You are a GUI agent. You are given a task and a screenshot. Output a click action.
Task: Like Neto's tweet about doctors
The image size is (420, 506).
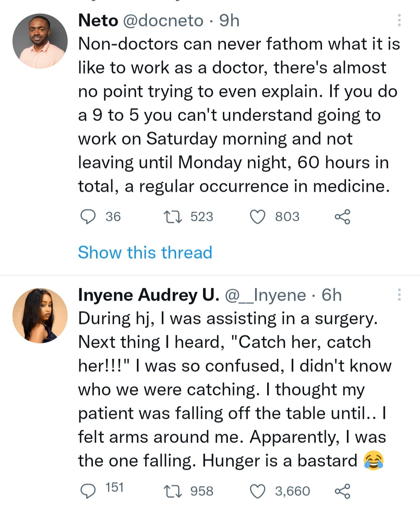pyautogui.click(x=257, y=217)
